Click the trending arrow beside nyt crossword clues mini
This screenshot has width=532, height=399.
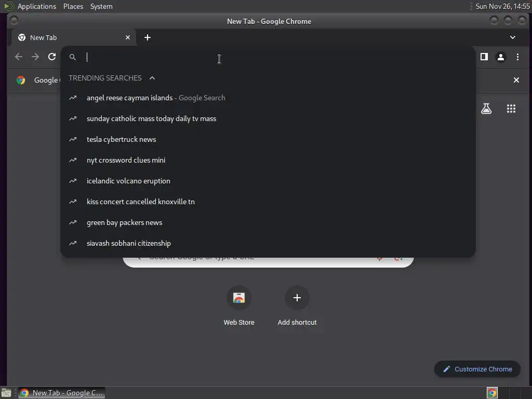73,160
